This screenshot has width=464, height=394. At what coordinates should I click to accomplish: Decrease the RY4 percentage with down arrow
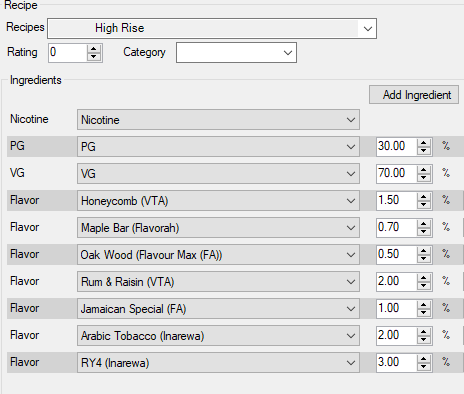pyautogui.click(x=424, y=367)
